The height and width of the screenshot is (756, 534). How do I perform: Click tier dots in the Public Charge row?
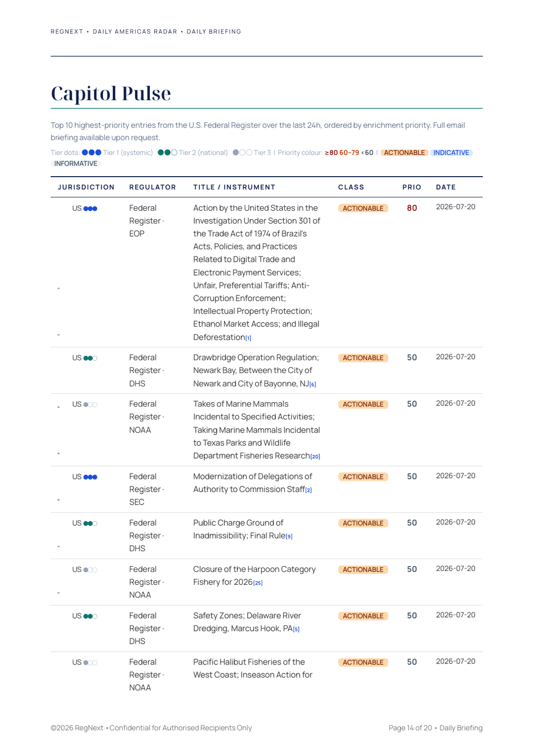90,523
